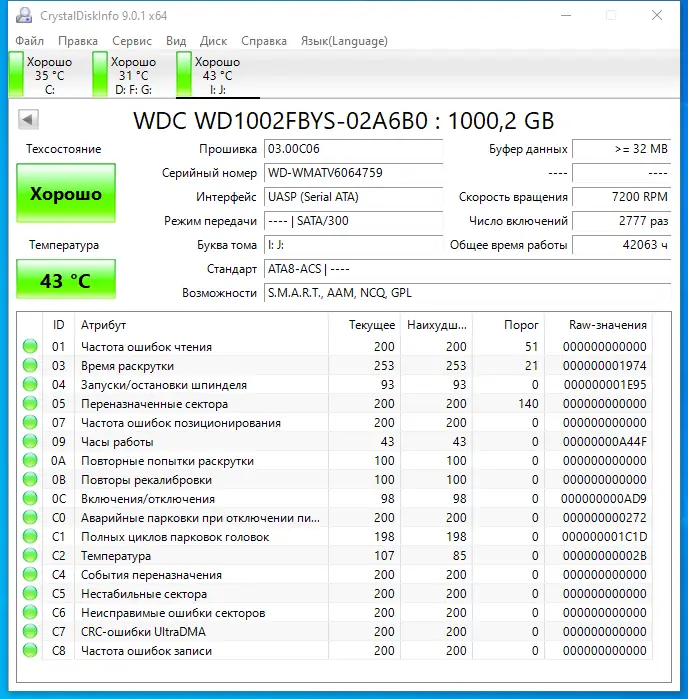The image size is (688, 699).
Task: Click the drive letter field I: J:
Action: (x=353, y=245)
